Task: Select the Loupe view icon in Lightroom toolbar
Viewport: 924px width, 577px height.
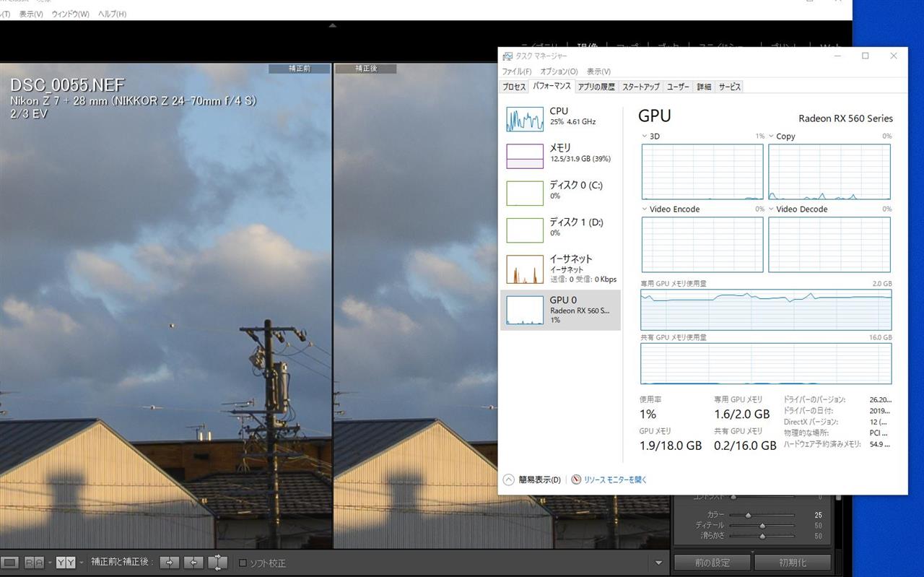Action: coord(9,562)
